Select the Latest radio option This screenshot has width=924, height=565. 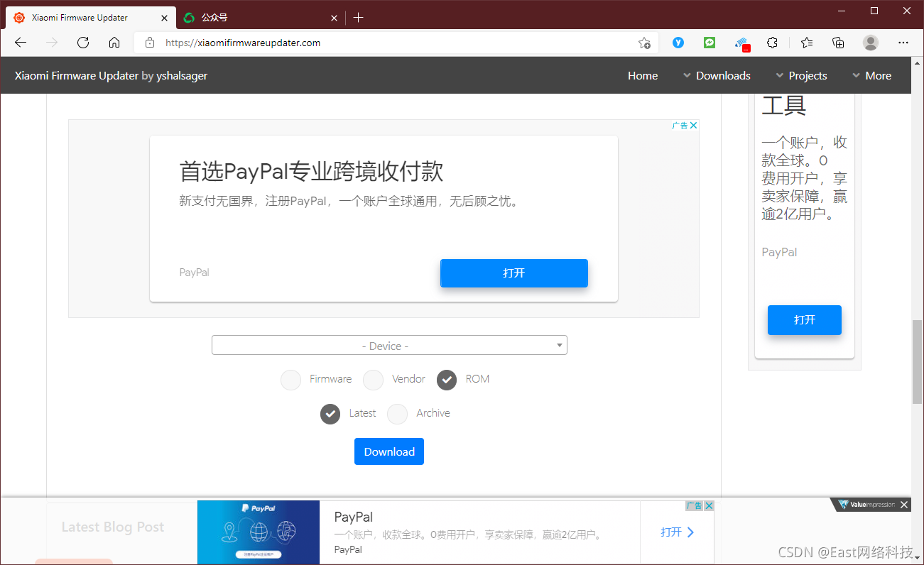pos(330,414)
